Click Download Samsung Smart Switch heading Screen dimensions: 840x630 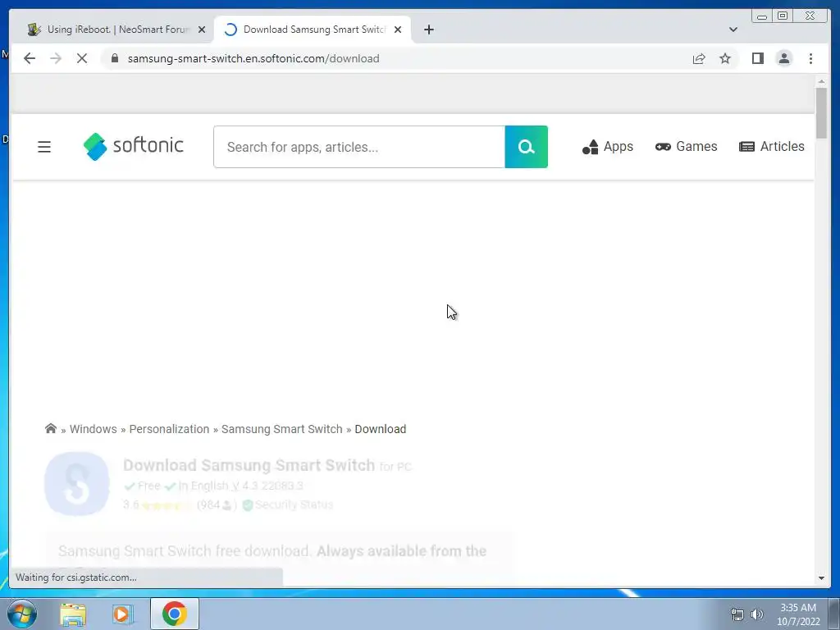pos(249,465)
